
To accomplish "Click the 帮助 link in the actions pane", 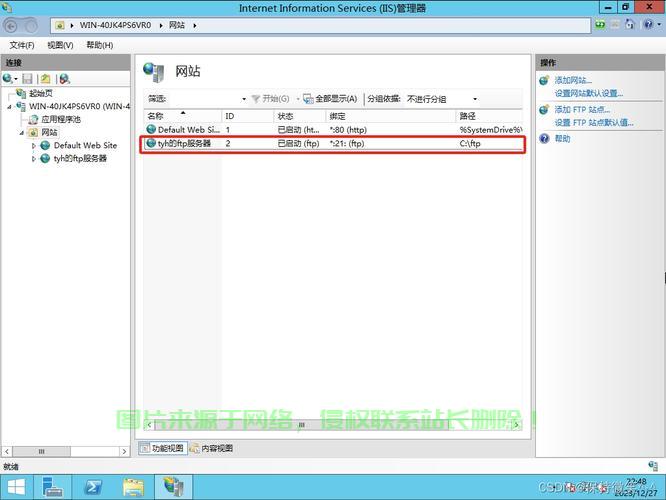I will pyautogui.click(x=562, y=138).
